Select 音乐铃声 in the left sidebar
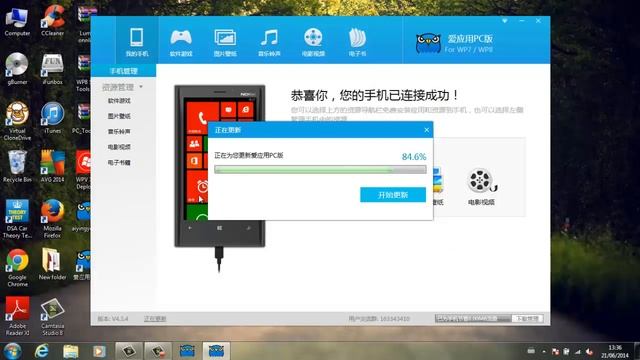 click(119, 132)
